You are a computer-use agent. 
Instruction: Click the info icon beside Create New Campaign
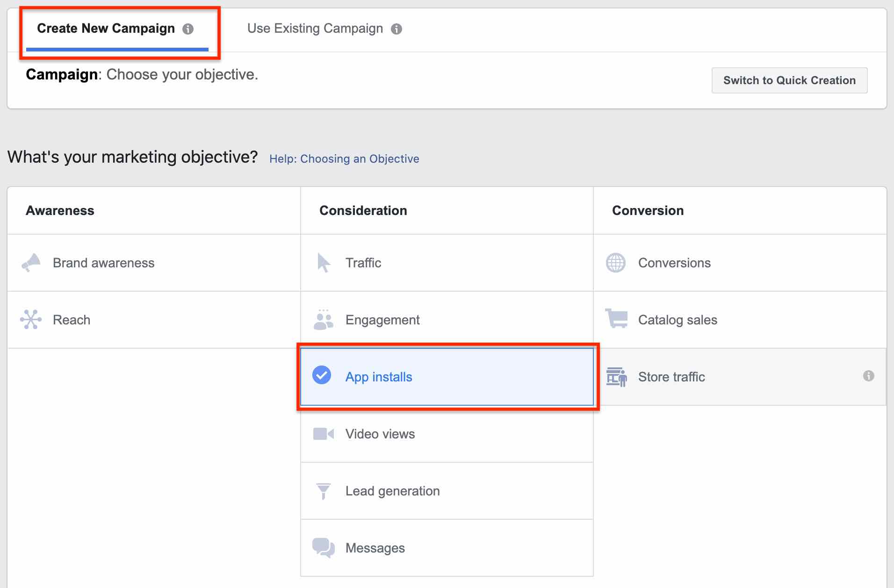(x=189, y=29)
